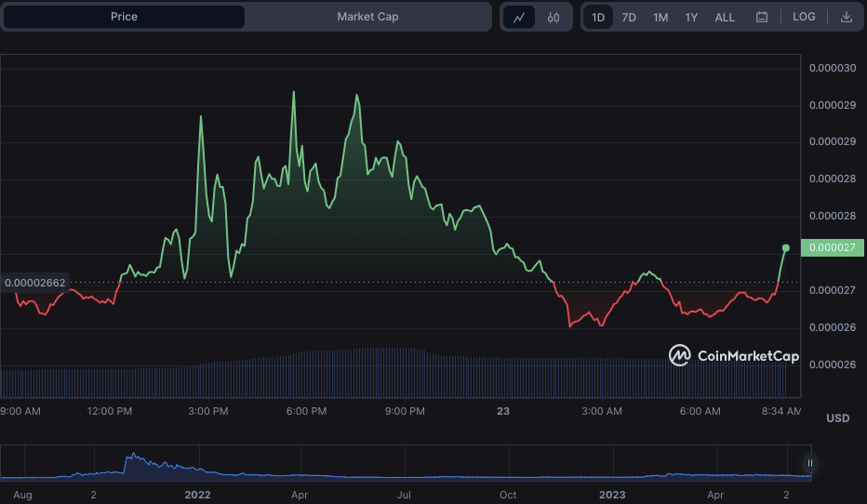Select the 1D time range
This screenshot has height=504, width=867.
[598, 17]
